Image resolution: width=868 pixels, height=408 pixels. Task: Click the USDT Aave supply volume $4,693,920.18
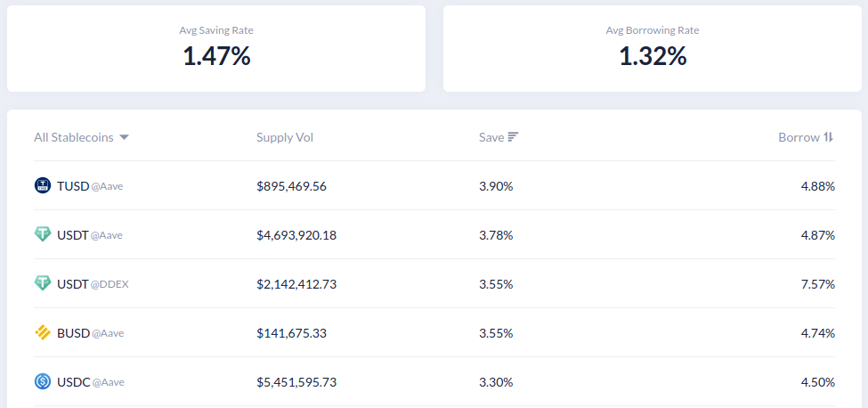296,235
